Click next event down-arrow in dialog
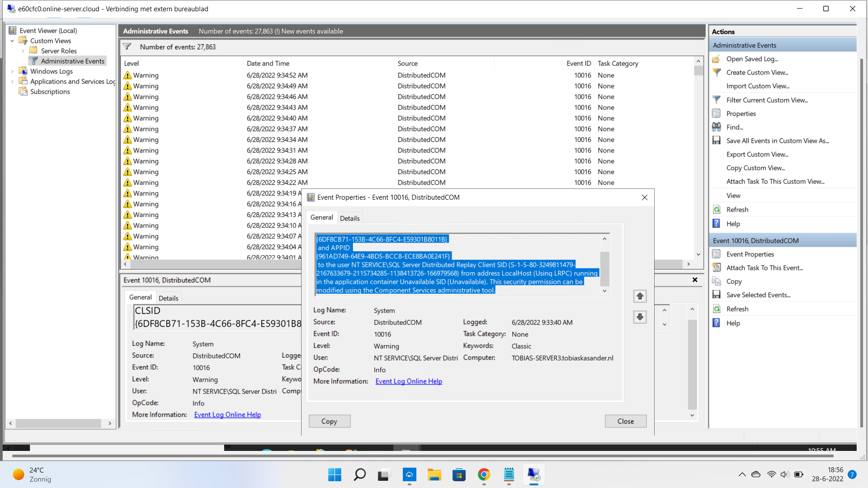The image size is (868, 488). coord(640,317)
